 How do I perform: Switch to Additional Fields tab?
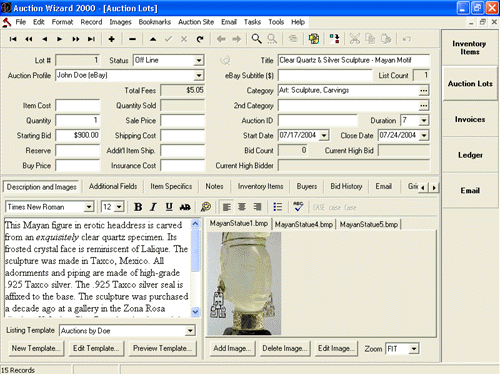113,186
